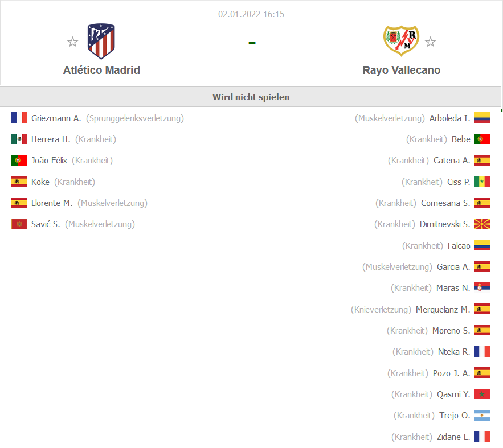The height and width of the screenshot is (448, 503).
Task: Open the Rayo Vallecano team name link
Action: (401, 70)
